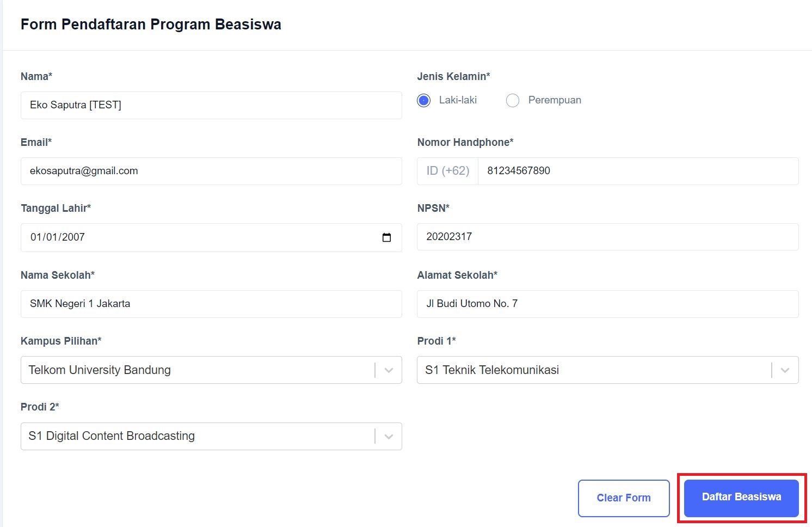Viewport: 812px width, 527px height.
Task: Click the ID (+62) country code selector
Action: pos(447,171)
